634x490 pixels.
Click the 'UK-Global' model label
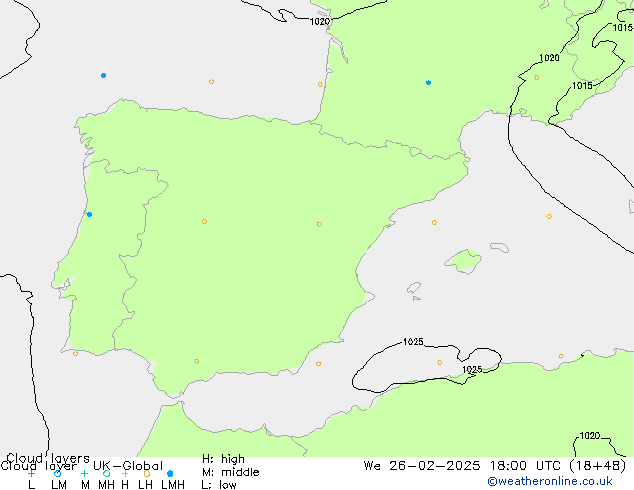coord(128,466)
